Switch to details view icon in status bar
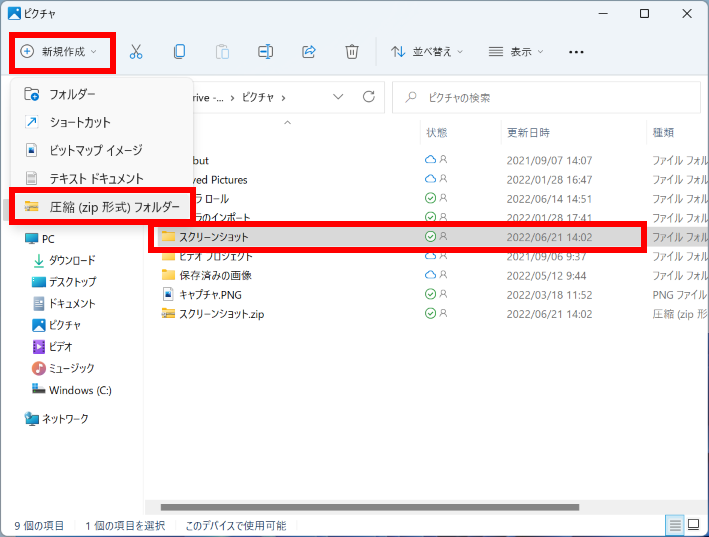709x537 pixels. point(675,525)
